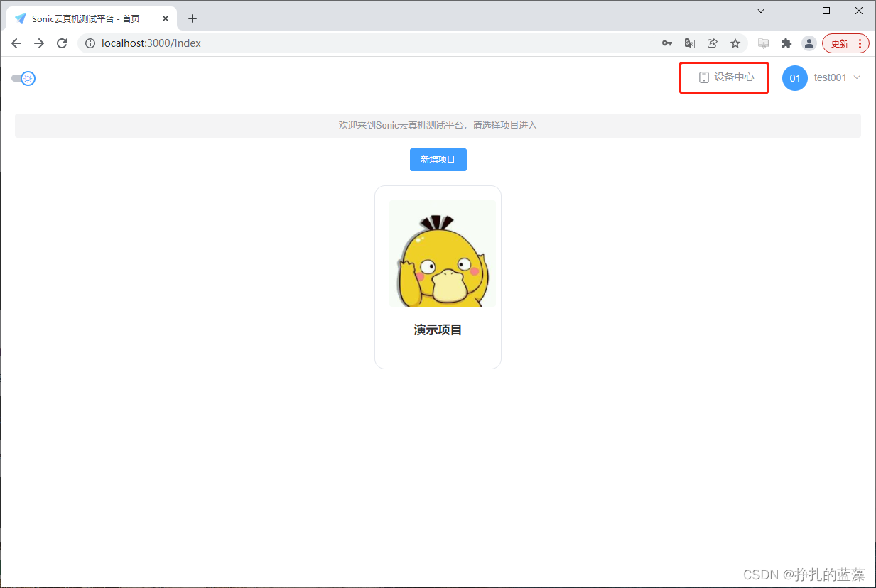The image size is (876, 588).
Task: Click the 更新 update button
Action: tap(839, 43)
